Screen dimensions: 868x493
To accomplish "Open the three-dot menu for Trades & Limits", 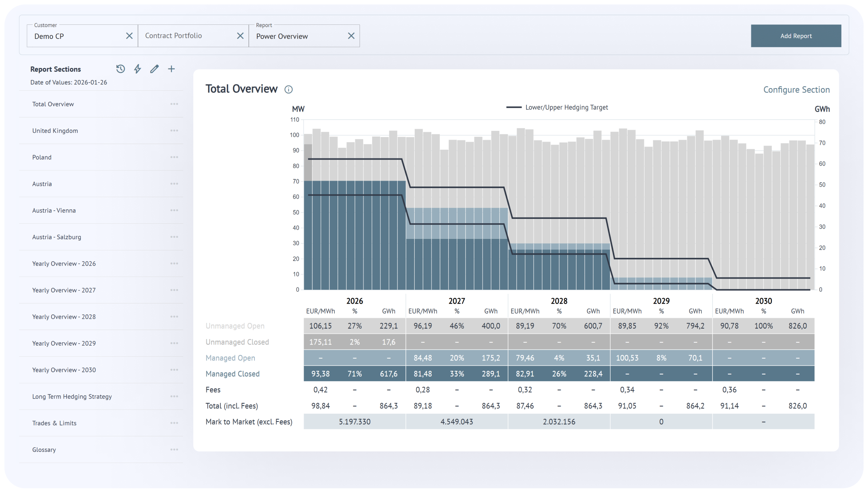I will point(174,423).
